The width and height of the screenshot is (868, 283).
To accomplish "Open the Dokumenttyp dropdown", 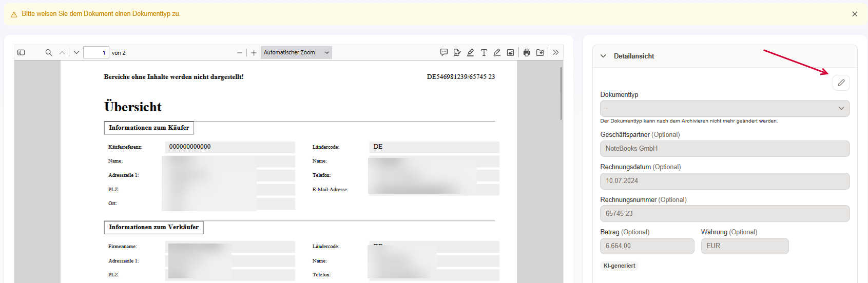I will point(724,108).
